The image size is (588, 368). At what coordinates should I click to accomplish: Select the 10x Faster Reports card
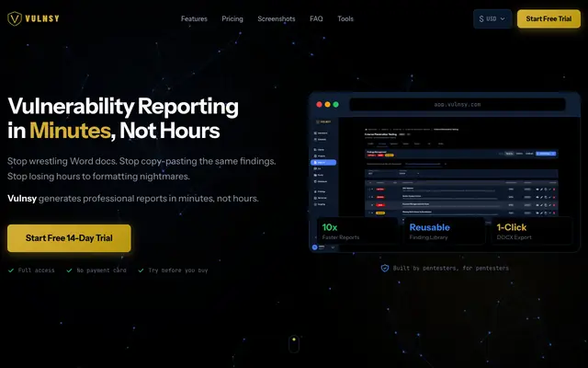tap(357, 231)
